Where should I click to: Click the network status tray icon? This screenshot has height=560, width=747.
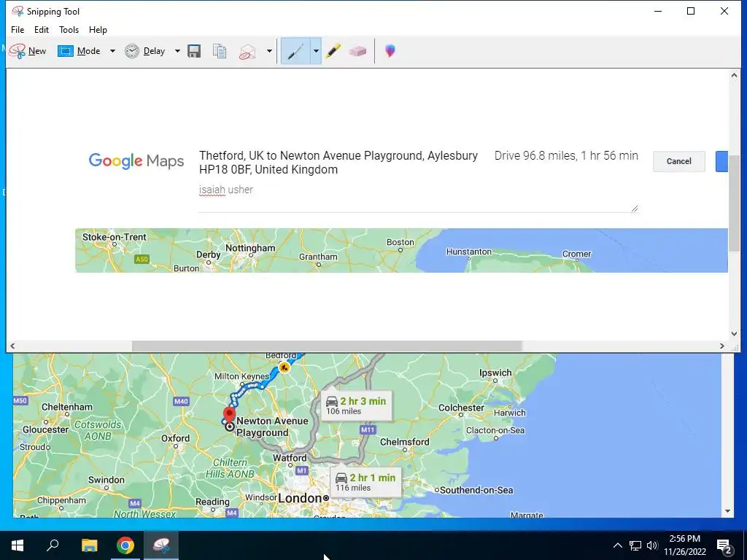(x=635, y=545)
